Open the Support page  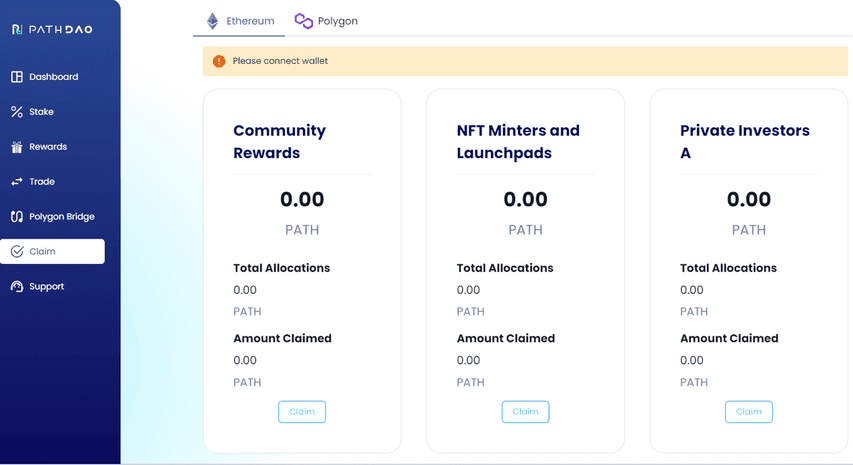53,286
